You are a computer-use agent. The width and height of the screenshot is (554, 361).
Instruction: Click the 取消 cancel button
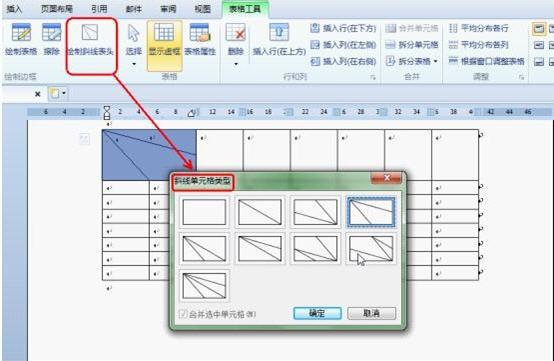371,313
